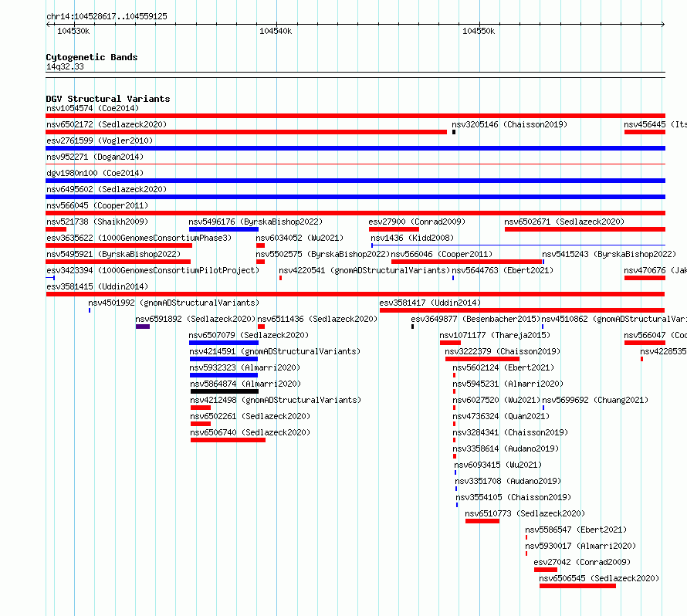Image resolution: width=687 pixels, height=616 pixels.
Task: Click the esv3581417 (Uddin2014) label
Action: tap(430, 303)
